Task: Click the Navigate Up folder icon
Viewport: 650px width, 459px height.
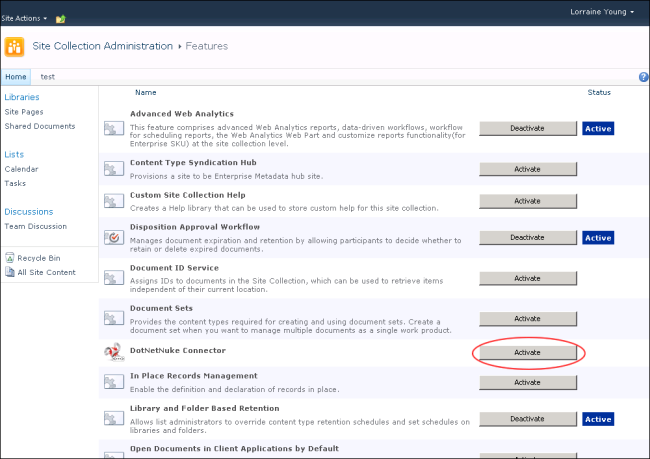Action: pyautogui.click(x=61, y=19)
